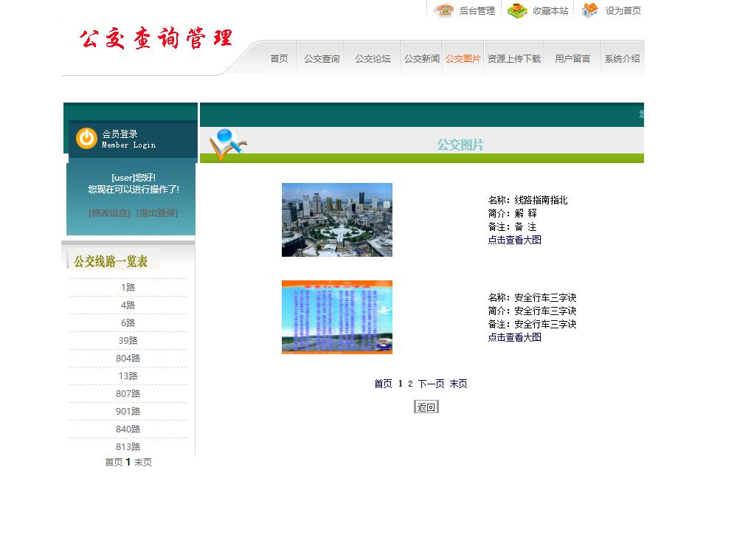751x560 pixels.
Task: Click the city aerial photo thumbnail
Action: point(336,220)
